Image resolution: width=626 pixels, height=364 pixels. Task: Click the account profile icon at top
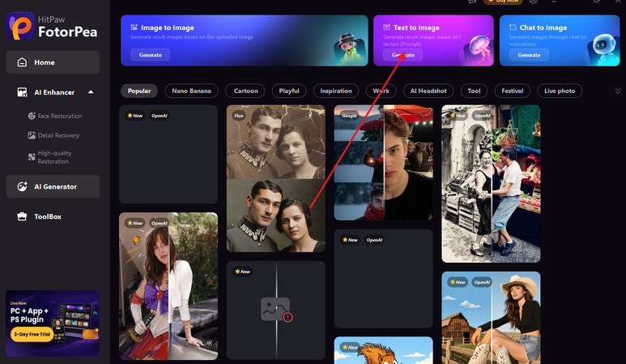coord(534,2)
